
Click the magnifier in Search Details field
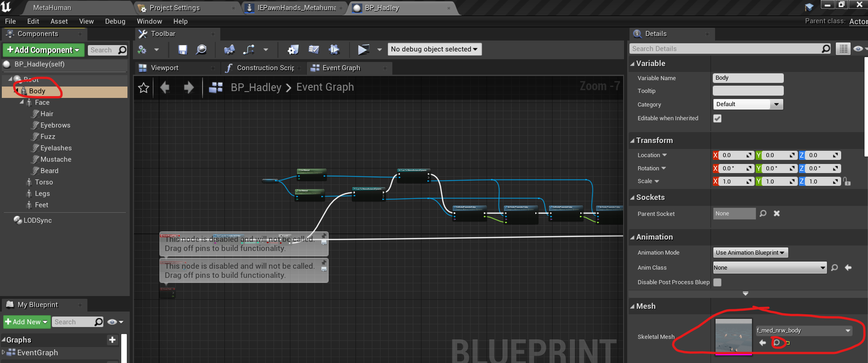click(826, 49)
